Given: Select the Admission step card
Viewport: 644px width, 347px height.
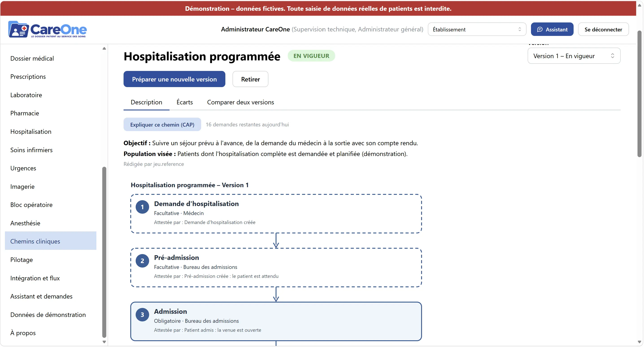Looking at the screenshot, I should point(276,321).
